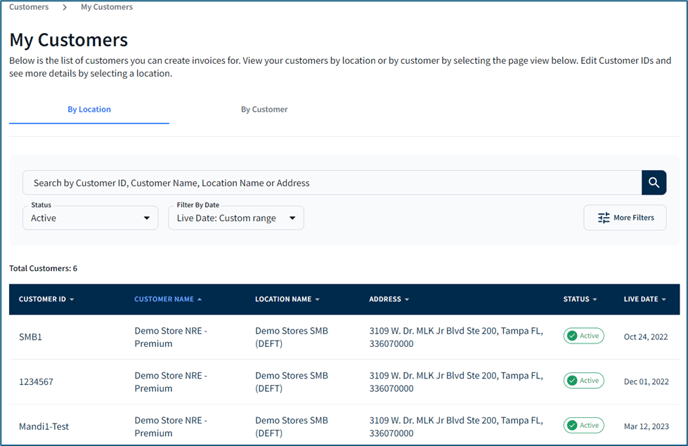
Task: Click the Active badge for customer 1234567
Action: (584, 381)
